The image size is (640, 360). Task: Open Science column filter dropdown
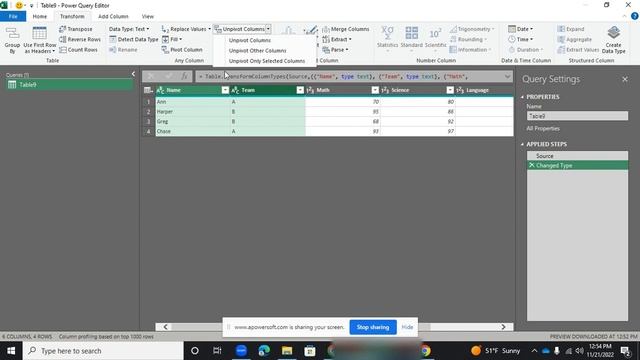click(x=450, y=90)
